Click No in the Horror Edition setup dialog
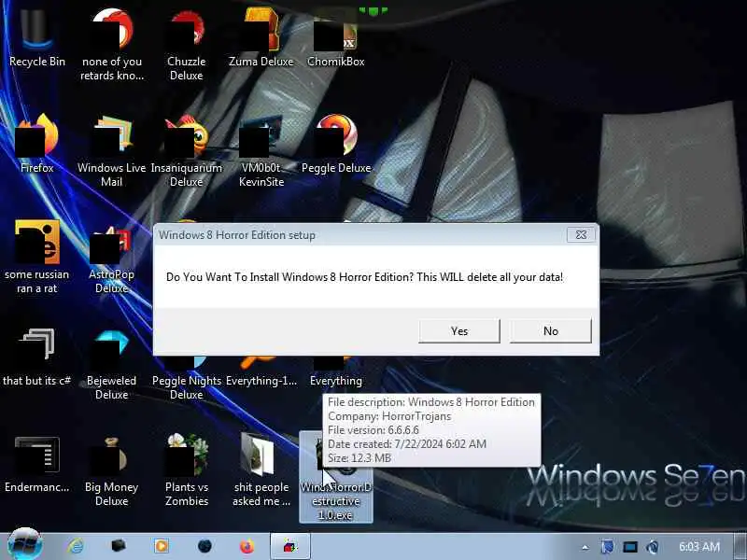The width and height of the screenshot is (747, 560). [x=551, y=331]
